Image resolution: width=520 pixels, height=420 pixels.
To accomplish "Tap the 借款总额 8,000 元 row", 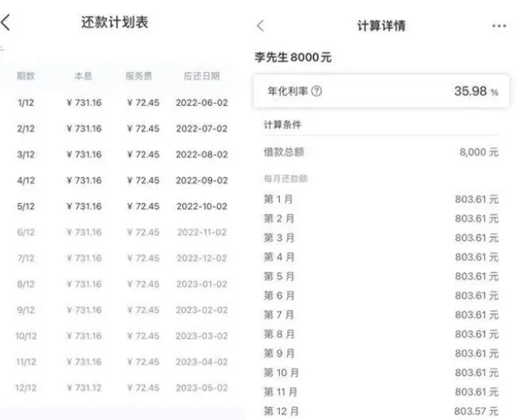I will click(x=380, y=153).
